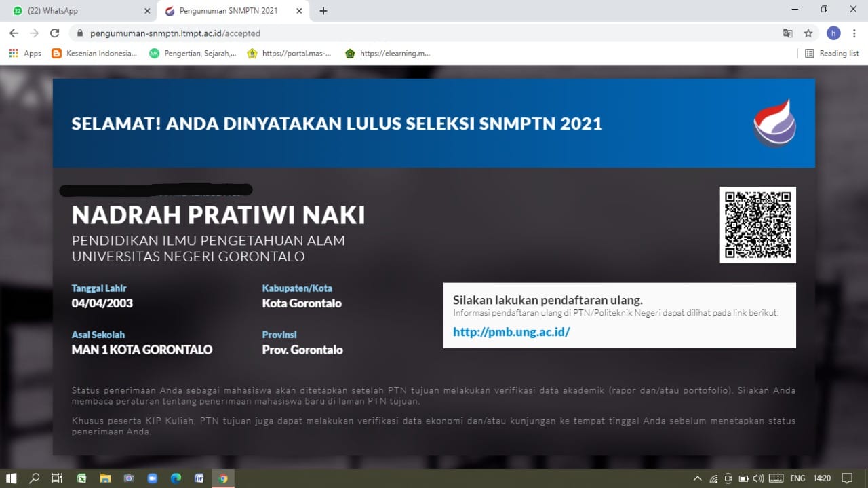Open the elearning.m bookmark
The width and height of the screenshot is (868, 488).
pos(388,53)
